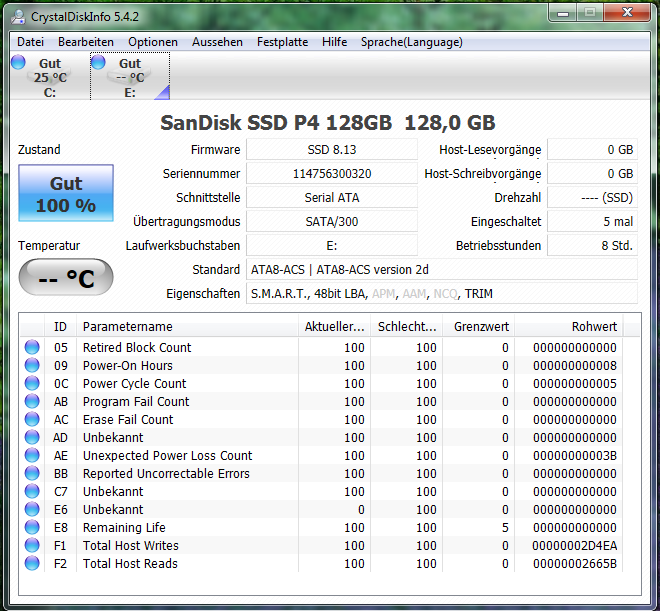Viewport: 664px width, 614px height.
Task: Open the Bearbeiten menu
Action: tap(86, 42)
